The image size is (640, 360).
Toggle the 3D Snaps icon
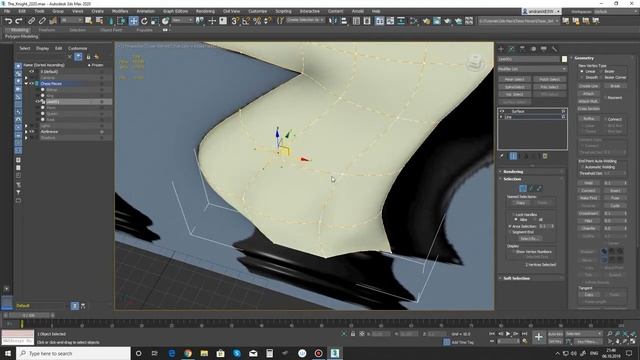(x=235, y=21)
